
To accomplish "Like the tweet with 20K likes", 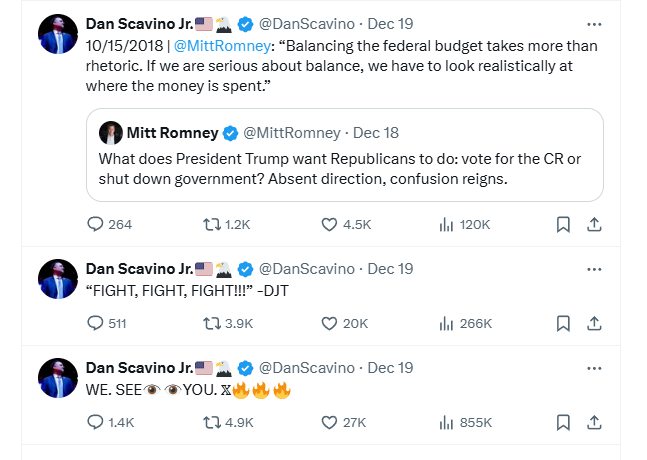I will click(x=329, y=323).
